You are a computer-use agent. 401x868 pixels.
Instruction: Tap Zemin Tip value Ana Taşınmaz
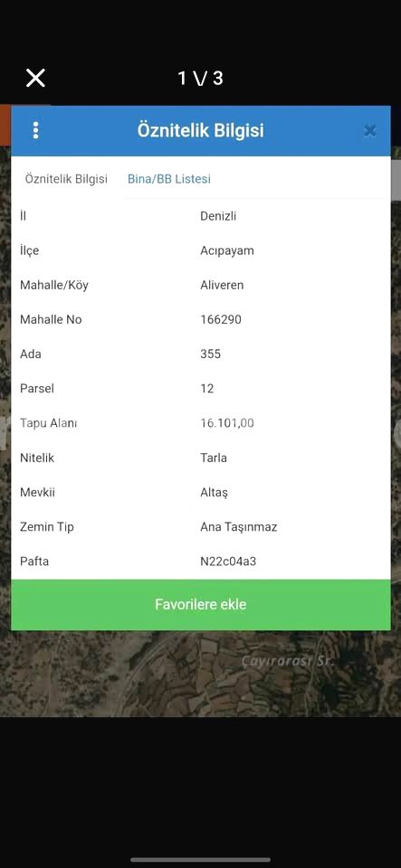[x=238, y=527]
